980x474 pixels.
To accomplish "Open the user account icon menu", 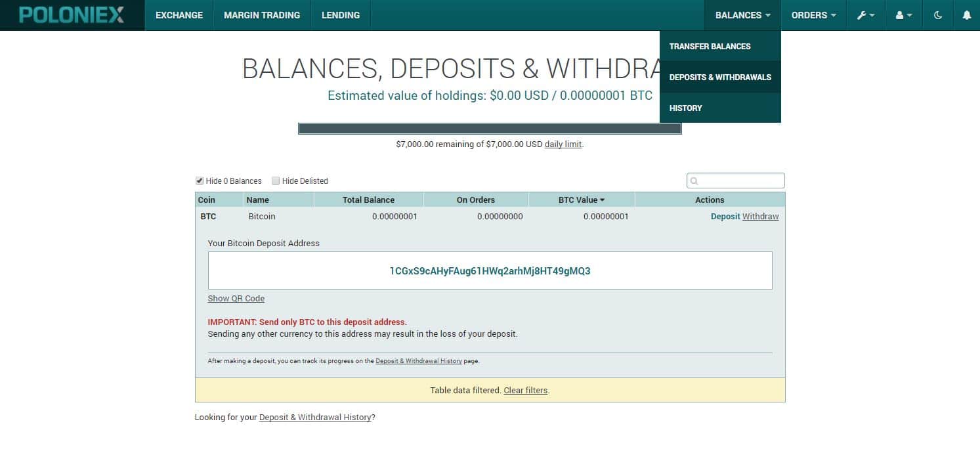I will pos(903,14).
